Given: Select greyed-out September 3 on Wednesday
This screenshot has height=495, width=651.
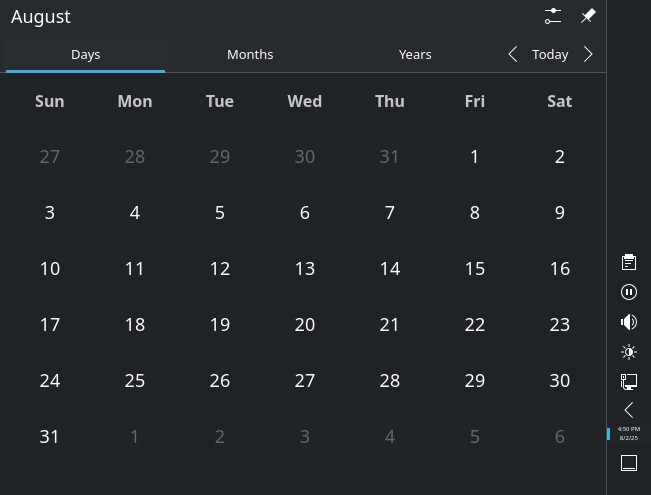Looking at the screenshot, I should (x=304, y=437).
